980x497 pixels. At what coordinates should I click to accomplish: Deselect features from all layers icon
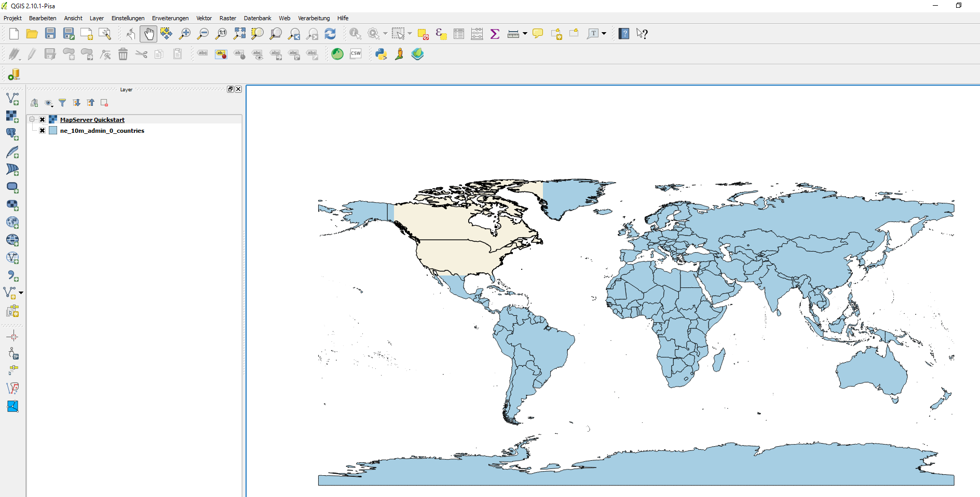point(423,34)
